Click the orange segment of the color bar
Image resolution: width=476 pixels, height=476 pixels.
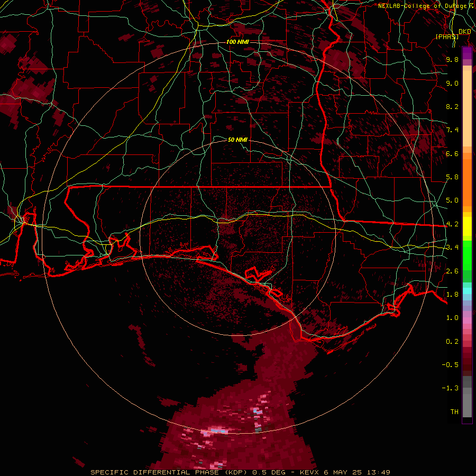(467, 182)
